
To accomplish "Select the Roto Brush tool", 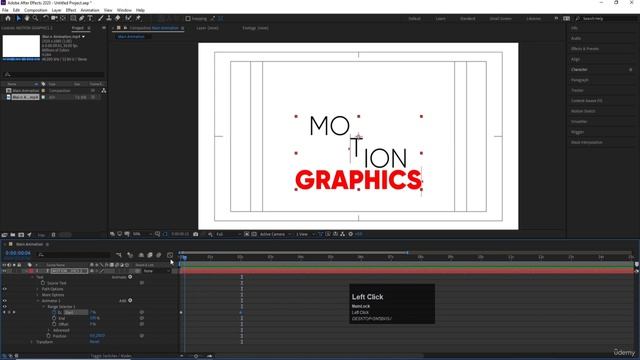I will [x=129, y=18].
